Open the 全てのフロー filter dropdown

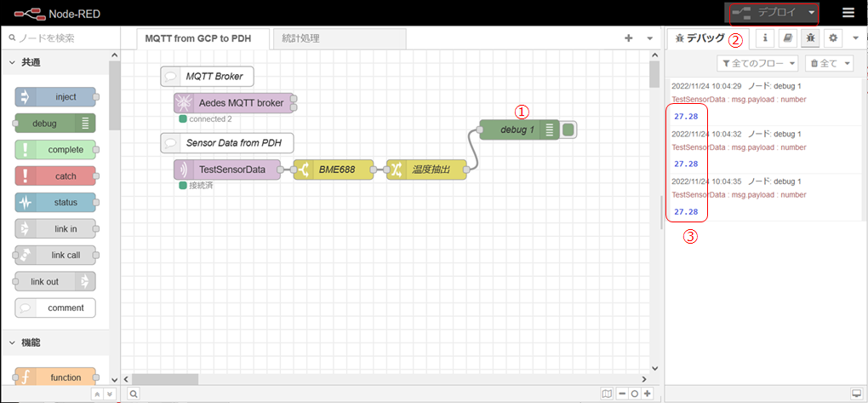coord(757,63)
